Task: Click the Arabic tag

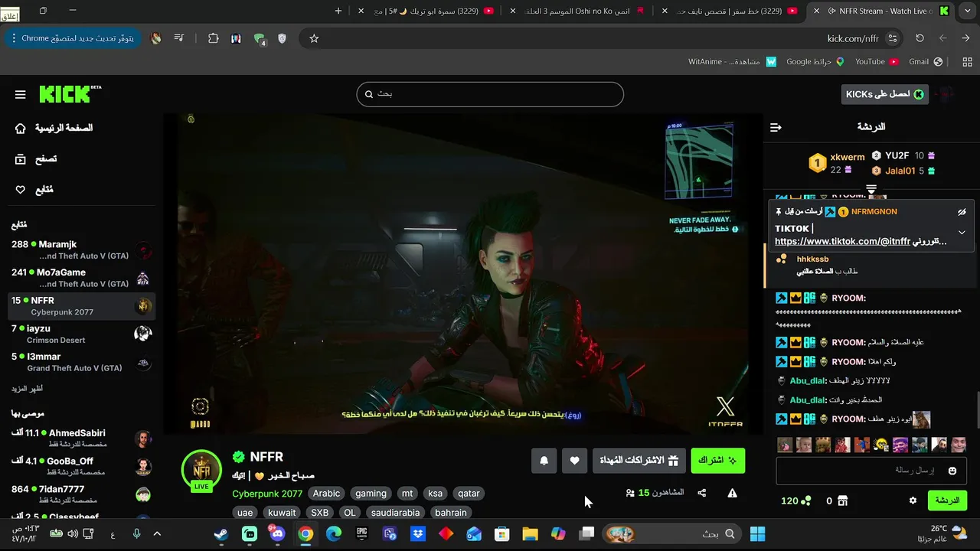Action: point(326,494)
